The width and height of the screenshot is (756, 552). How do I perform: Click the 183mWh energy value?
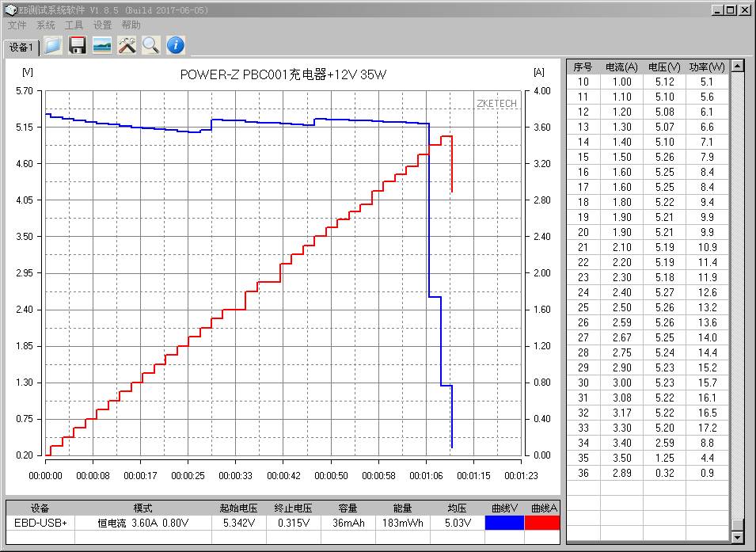tap(403, 523)
